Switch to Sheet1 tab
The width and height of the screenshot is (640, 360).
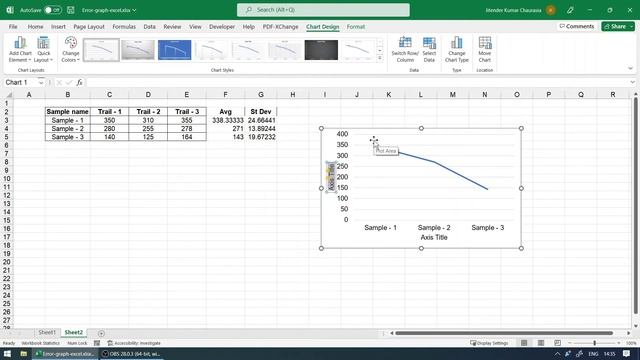click(47, 333)
